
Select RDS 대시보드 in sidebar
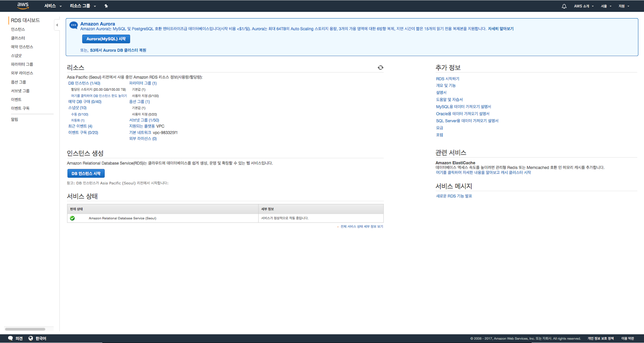click(25, 20)
